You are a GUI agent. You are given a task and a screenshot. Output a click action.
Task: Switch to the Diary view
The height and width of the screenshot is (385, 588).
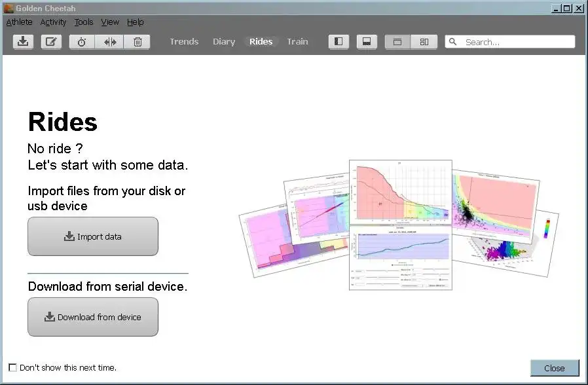[x=224, y=42]
